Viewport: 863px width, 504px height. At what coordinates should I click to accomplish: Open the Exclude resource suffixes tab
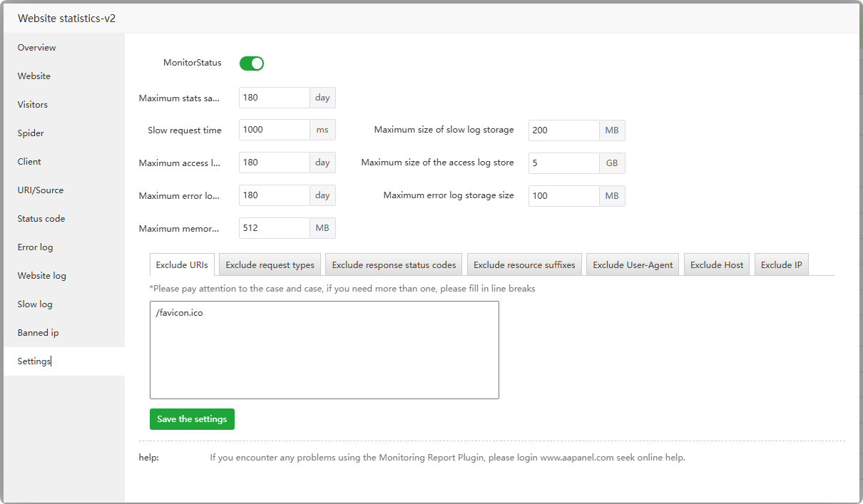click(524, 265)
